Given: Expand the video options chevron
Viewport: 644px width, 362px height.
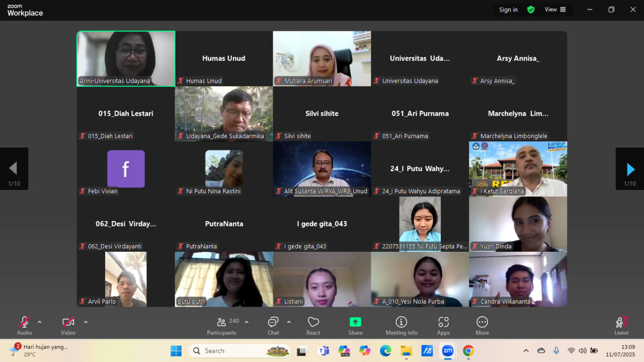Looking at the screenshot, I should (x=86, y=322).
